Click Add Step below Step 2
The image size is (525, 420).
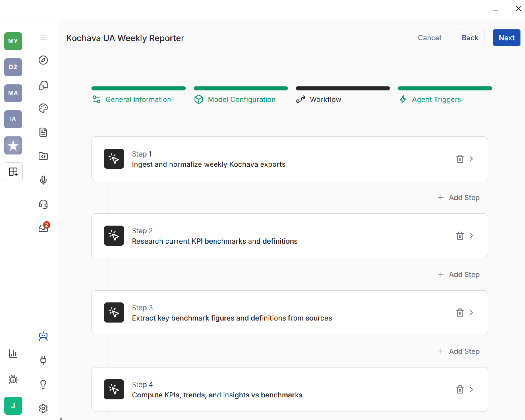459,274
